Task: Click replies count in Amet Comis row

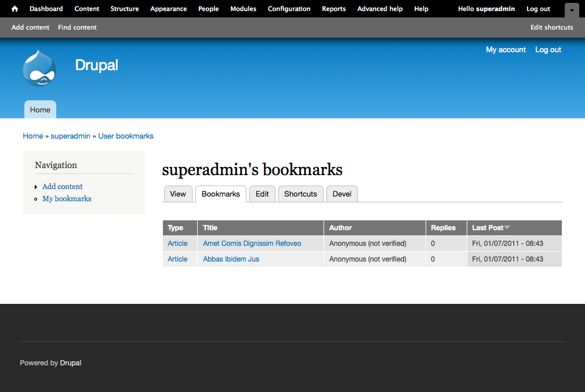Action: (433, 244)
